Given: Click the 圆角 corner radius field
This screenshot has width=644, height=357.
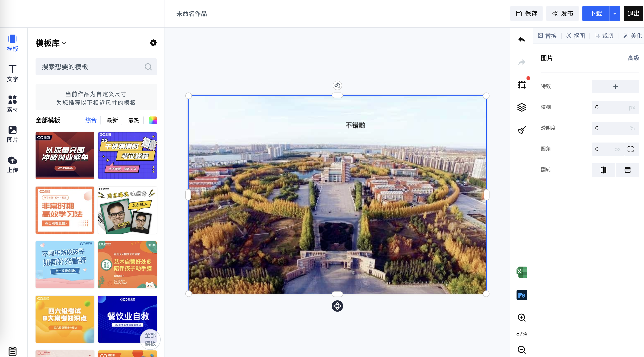Looking at the screenshot, I should point(608,149).
